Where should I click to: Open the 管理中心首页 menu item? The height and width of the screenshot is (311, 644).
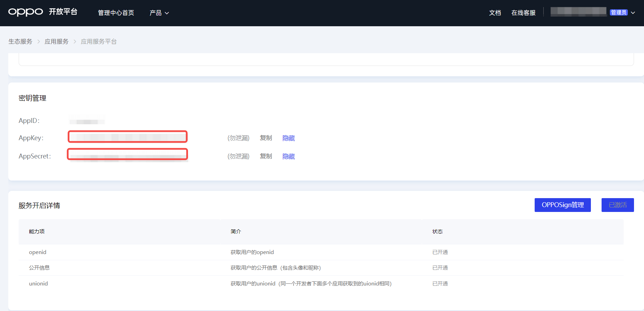116,13
